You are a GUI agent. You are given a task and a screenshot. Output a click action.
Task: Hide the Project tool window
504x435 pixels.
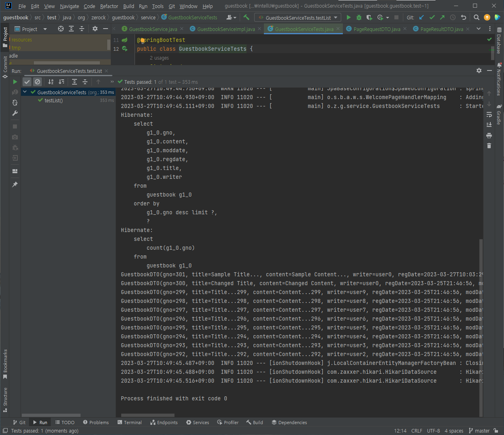click(x=106, y=29)
